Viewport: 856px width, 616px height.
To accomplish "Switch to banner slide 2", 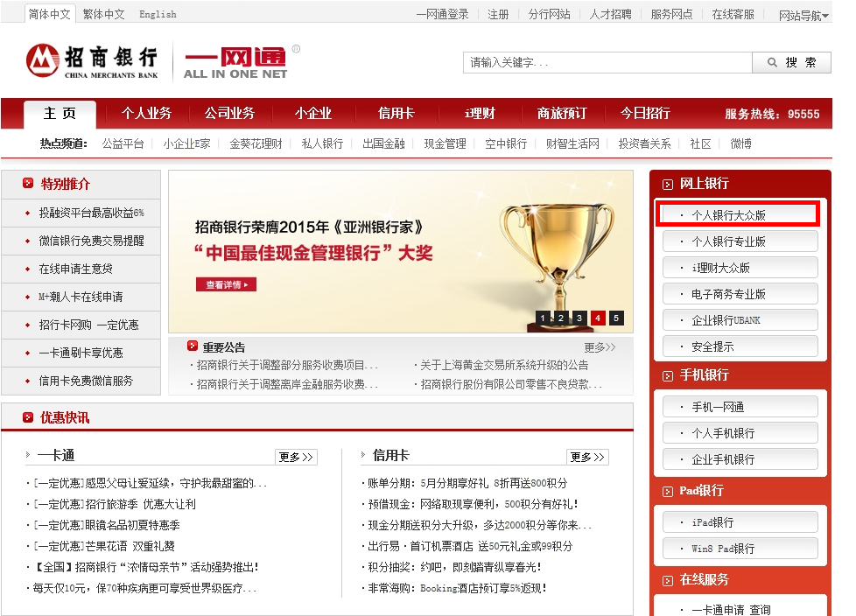I will [x=561, y=318].
